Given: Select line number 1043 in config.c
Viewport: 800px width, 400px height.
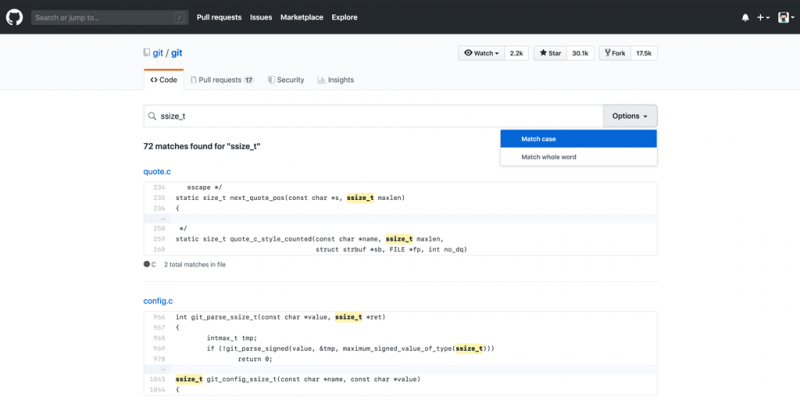Looking at the screenshot, I should pyautogui.click(x=158, y=380).
